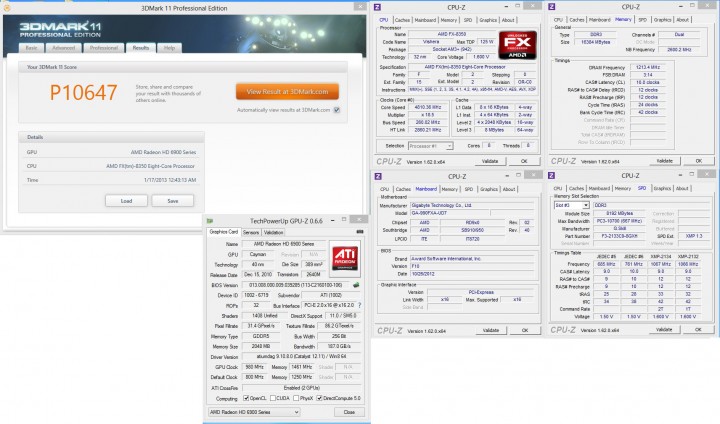Click the 'F3-2133C9-8GXH' part number value
The image size is (720, 424).
tap(619, 236)
